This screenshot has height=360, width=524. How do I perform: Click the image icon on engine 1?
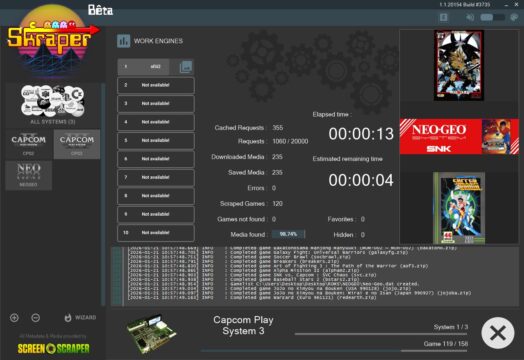click(x=185, y=67)
